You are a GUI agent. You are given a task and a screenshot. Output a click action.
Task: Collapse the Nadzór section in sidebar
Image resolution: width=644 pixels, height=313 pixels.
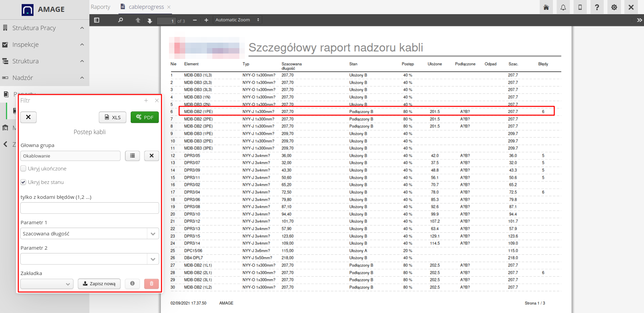click(82, 78)
